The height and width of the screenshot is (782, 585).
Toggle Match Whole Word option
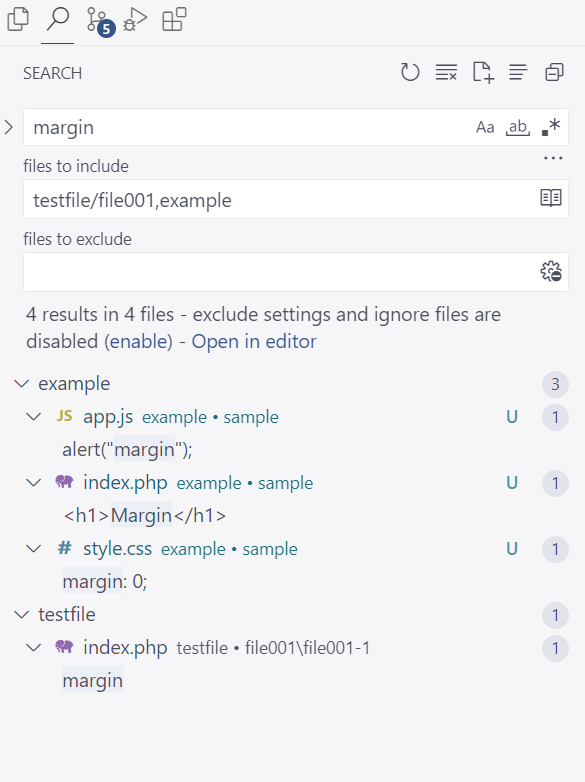(x=518, y=128)
